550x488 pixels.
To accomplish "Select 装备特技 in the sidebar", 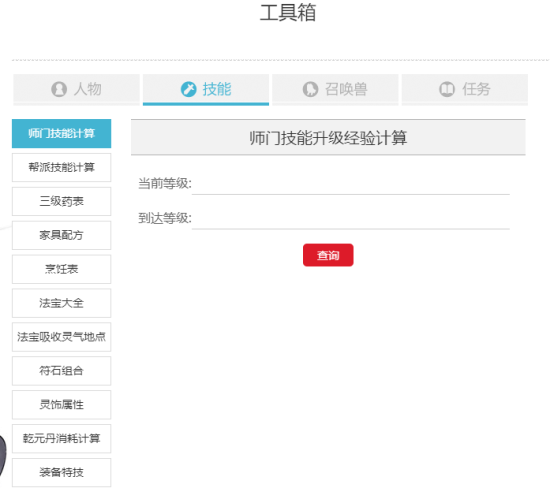I will [61, 473].
